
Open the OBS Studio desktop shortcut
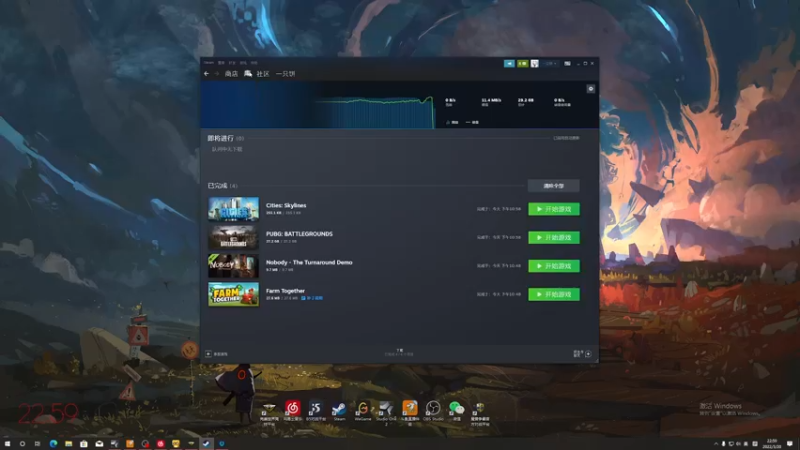(x=433, y=411)
